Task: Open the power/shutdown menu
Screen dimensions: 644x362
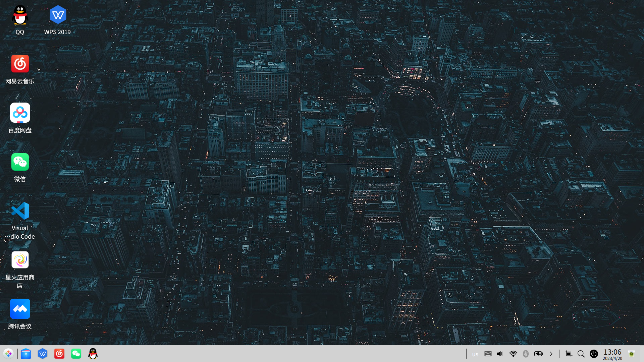Action: (594, 354)
